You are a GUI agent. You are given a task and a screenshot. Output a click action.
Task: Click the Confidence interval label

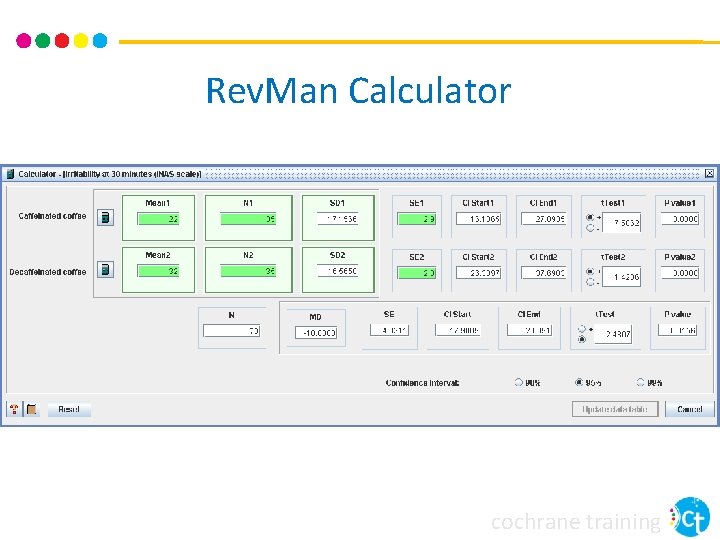(x=422, y=382)
